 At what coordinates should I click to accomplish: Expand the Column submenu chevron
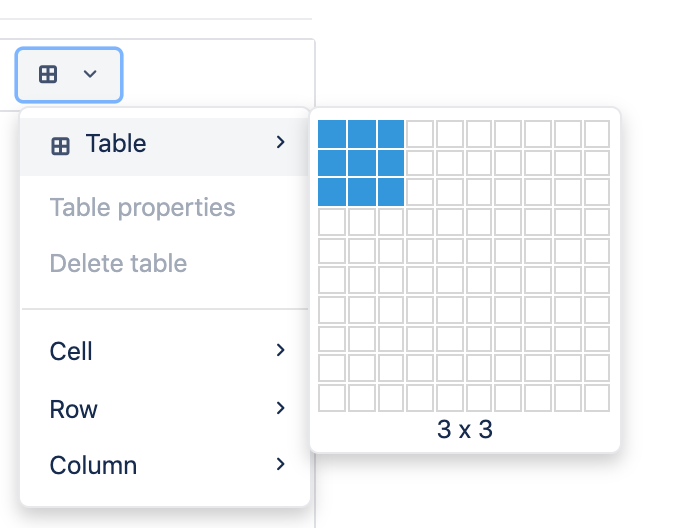[x=281, y=464]
